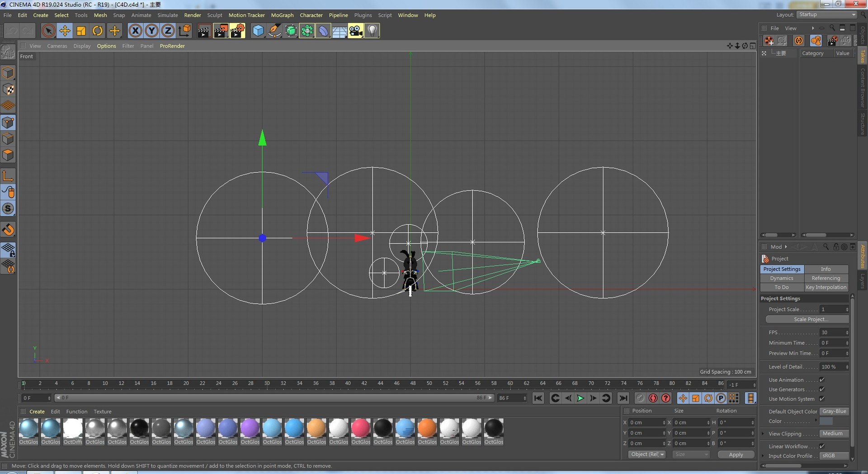Viewport: 868px width, 474px height.
Task: Activate the Live Selection arrow tool
Action: (48, 31)
